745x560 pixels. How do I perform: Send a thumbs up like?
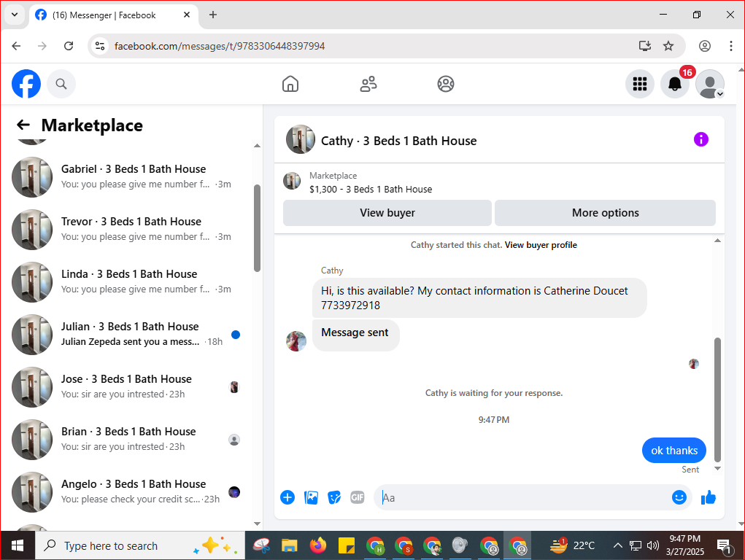[708, 497]
